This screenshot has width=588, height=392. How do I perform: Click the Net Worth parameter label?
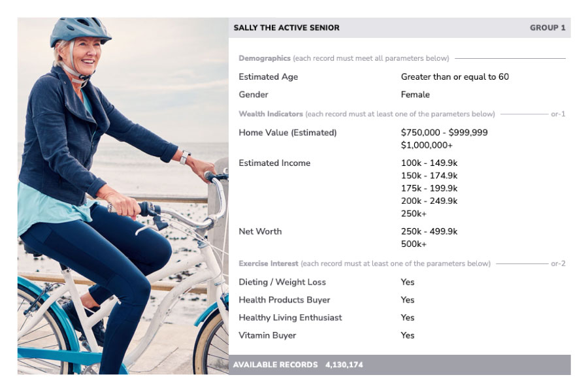click(x=260, y=231)
